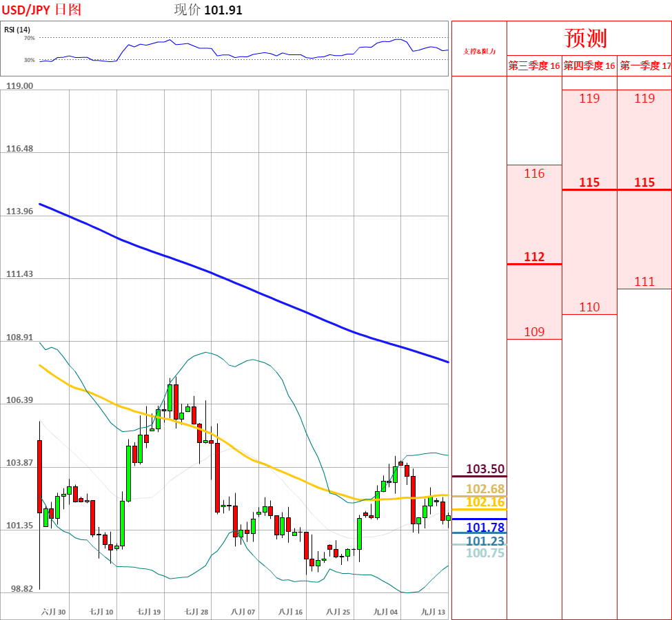Click the 101.23 support level
The width and height of the screenshot is (672, 620).
coord(485,541)
